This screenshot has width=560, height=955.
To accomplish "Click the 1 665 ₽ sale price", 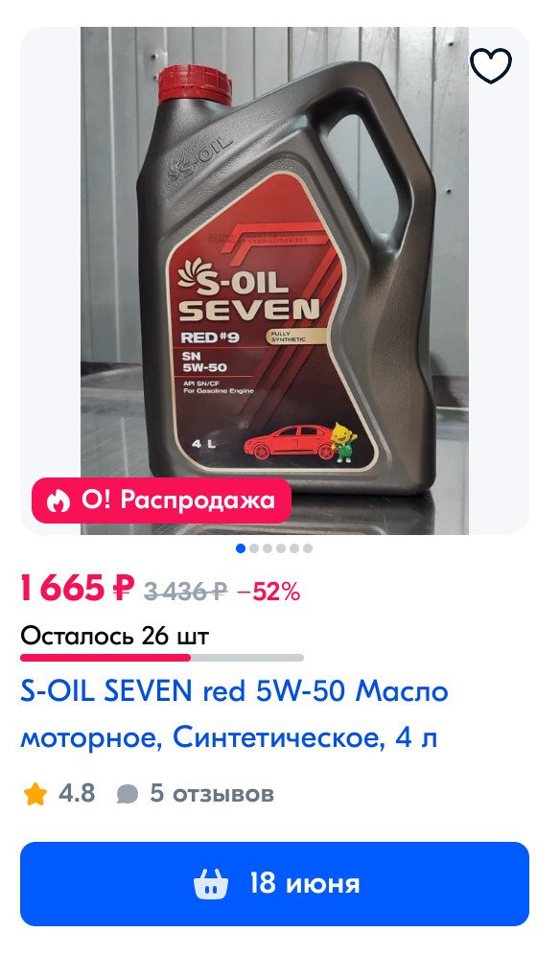I will pyautogui.click(x=77, y=589).
